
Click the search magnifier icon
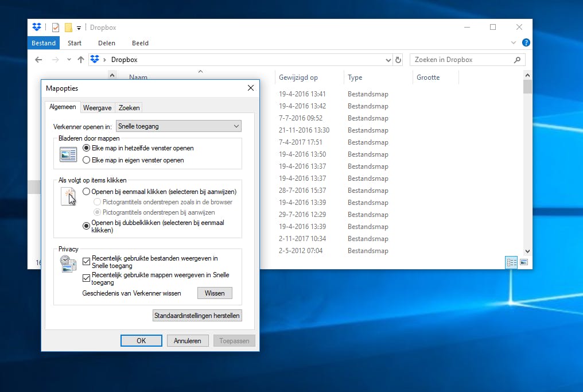point(517,60)
